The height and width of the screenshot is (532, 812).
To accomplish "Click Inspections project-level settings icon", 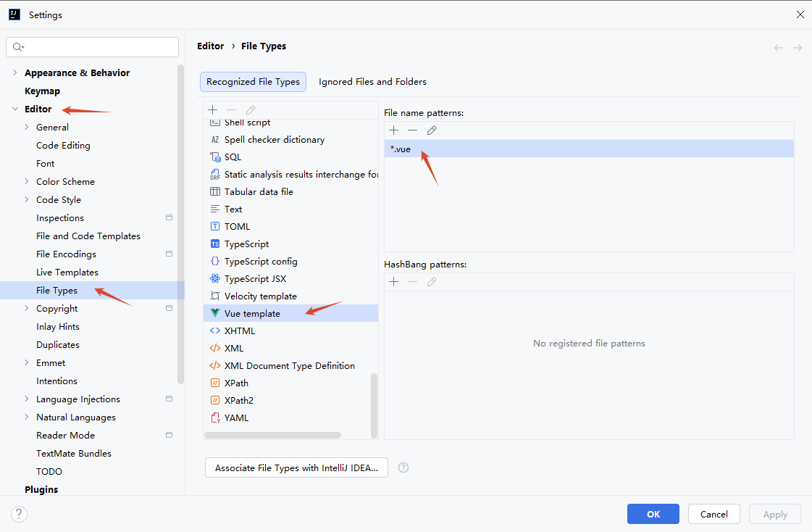I will point(169,217).
